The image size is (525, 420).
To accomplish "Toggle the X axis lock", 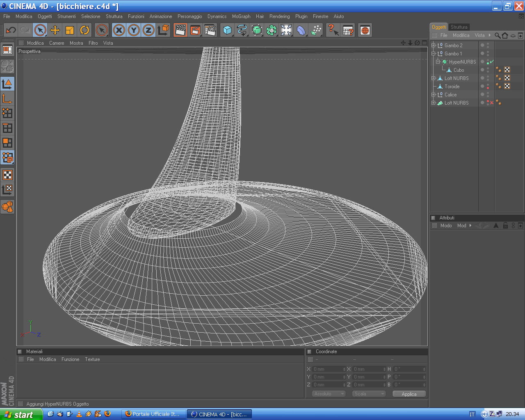I will click(119, 30).
